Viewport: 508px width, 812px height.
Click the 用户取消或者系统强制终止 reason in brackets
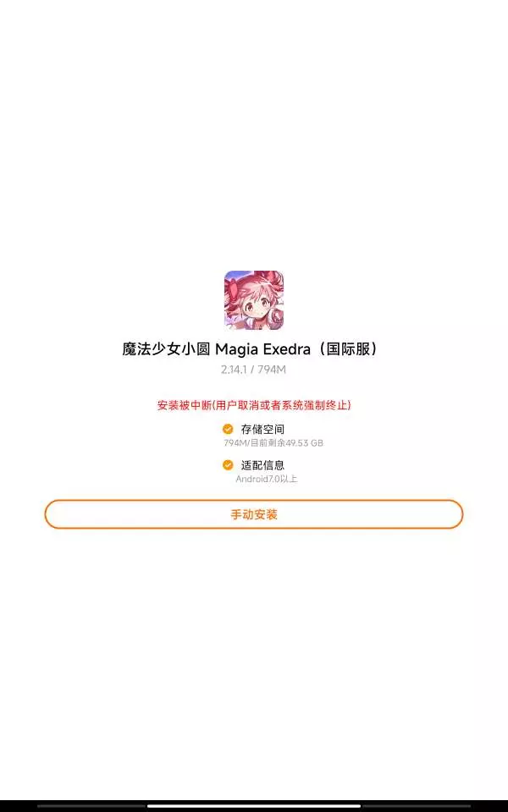click(282, 405)
